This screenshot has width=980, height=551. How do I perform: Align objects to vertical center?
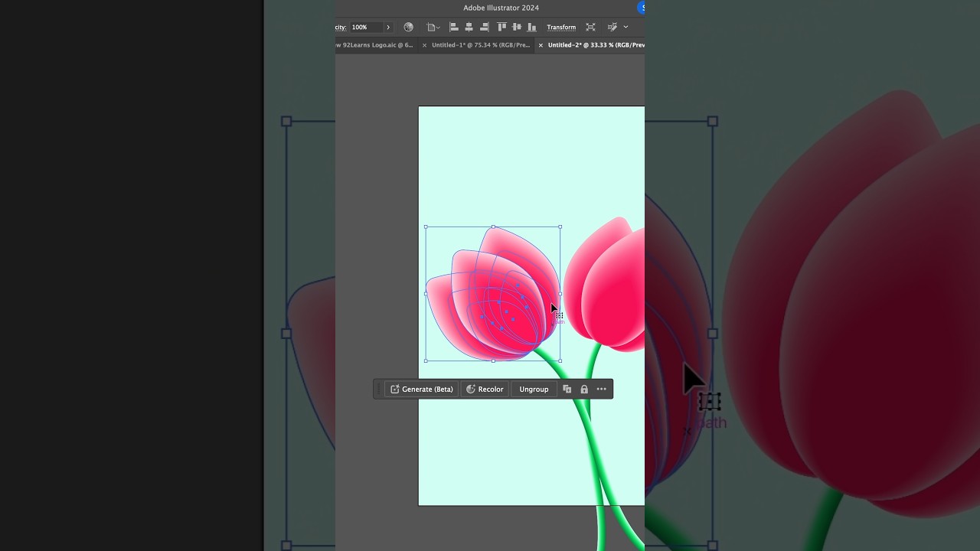tap(517, 27)
